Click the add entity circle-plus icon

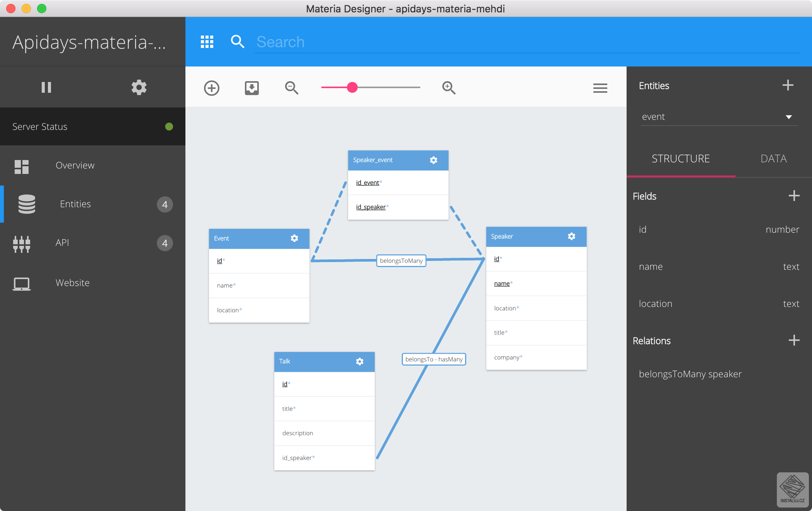pos(212,88)
